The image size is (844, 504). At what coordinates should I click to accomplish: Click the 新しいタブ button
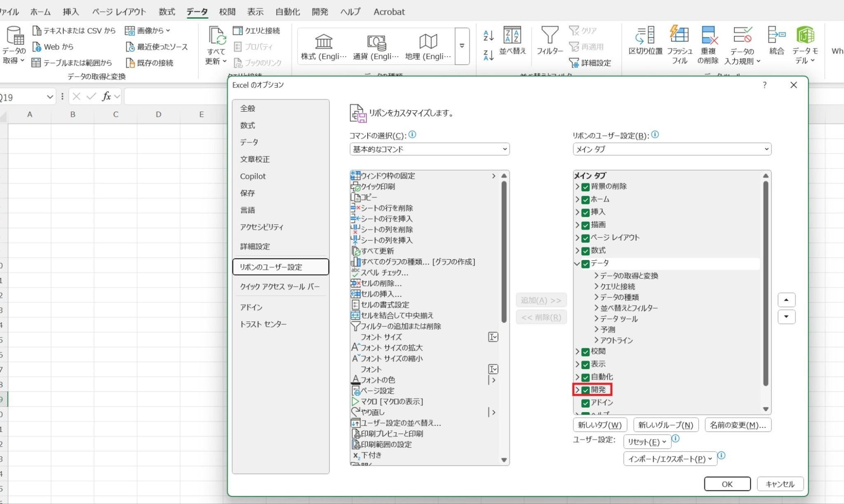pyautogui.click(x=600, y=425)
